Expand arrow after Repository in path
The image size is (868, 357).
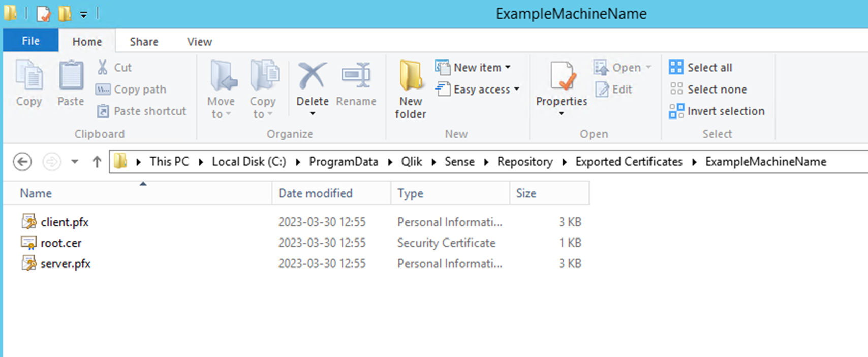click(564, 162)
